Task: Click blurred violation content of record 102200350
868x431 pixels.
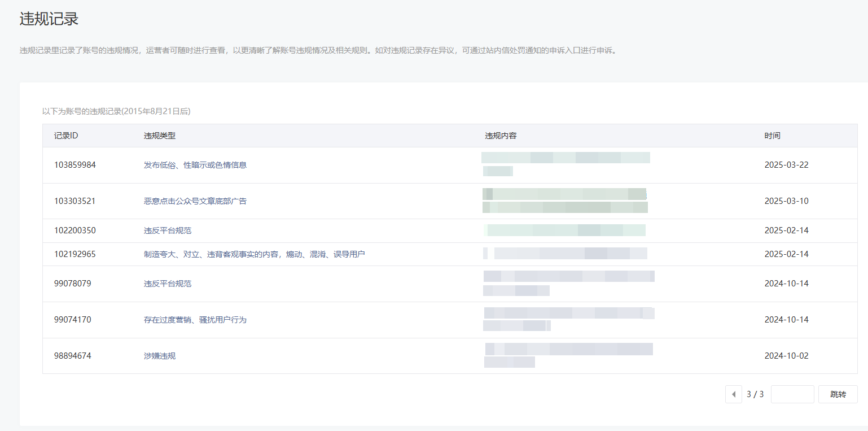Action: point(564,230)
